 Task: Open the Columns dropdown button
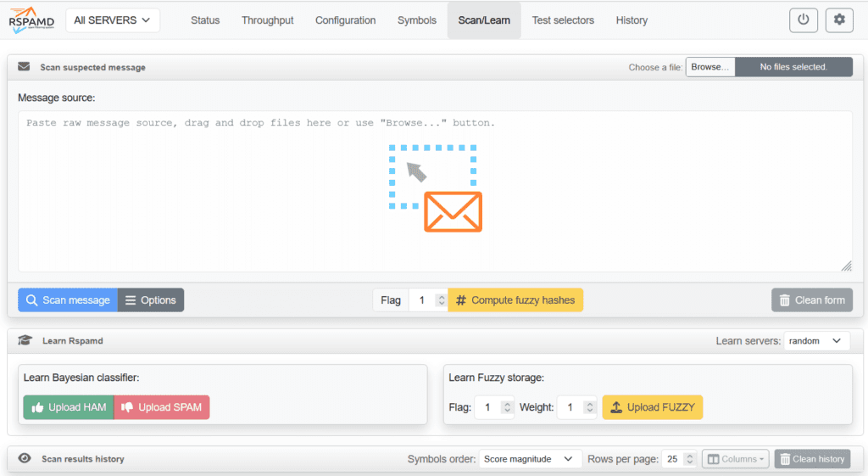point(735,459)
